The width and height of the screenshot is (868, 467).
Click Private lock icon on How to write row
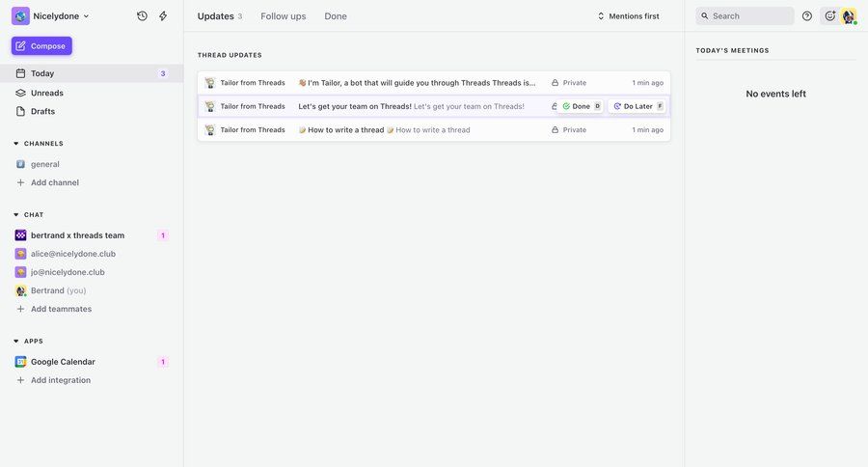pyautogui.click(x=555, y=129)
